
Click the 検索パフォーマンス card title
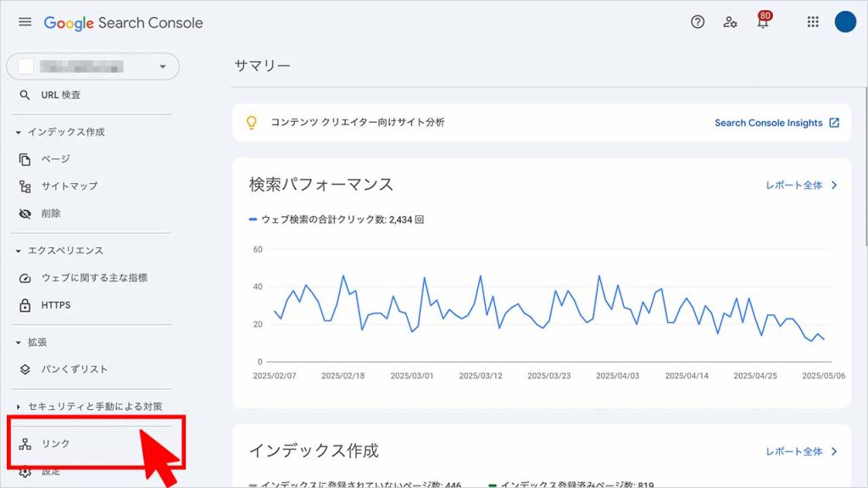pos(321,184)
